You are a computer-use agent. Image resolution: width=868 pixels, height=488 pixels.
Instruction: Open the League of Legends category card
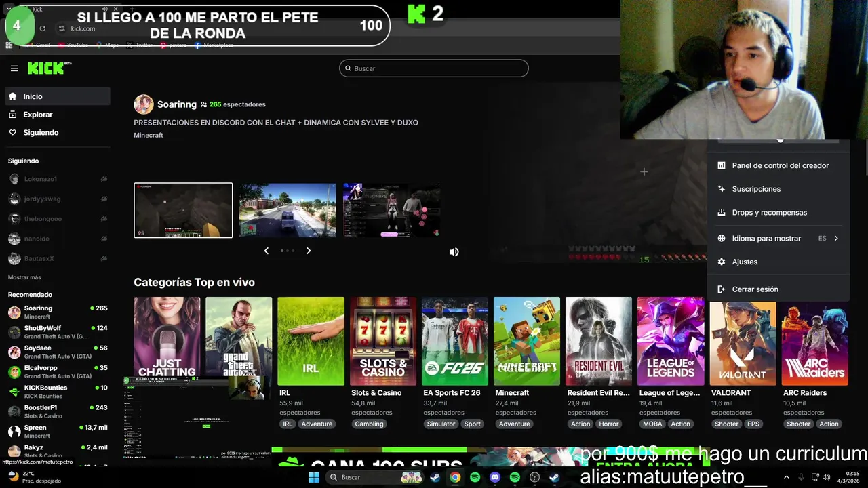click(x=671, y=341)
